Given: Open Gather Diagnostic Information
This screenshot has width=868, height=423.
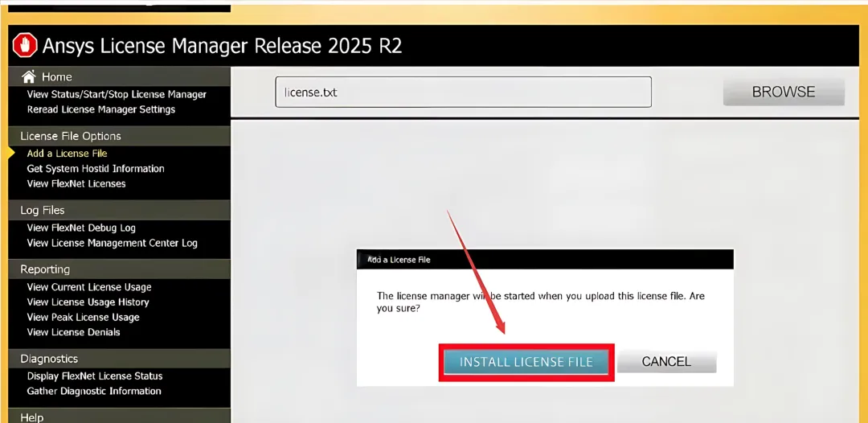Looking at the screenshot, I should tap(94, 391).
